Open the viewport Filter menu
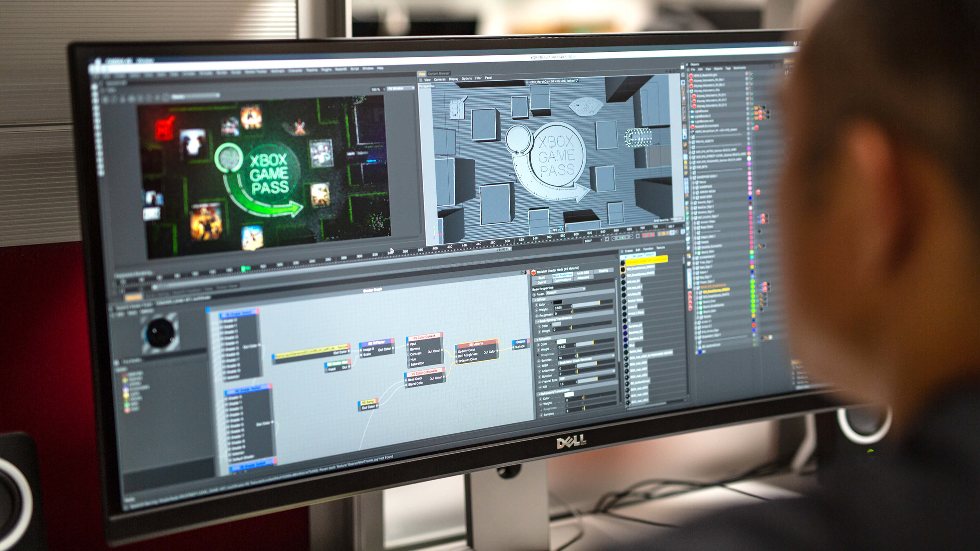Image resolution: width=980 pixels, height=551 pixels. (478, 78)
